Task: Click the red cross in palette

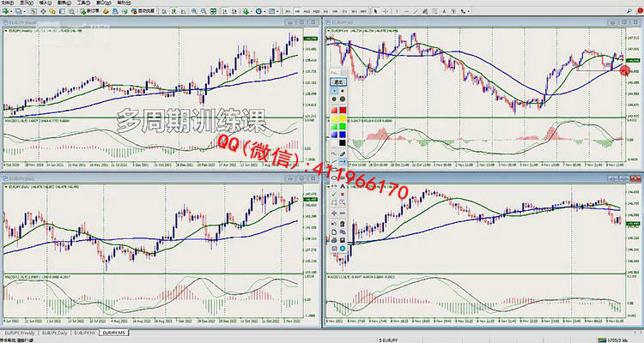Action: pyautogui.click(x=343, y=194)
